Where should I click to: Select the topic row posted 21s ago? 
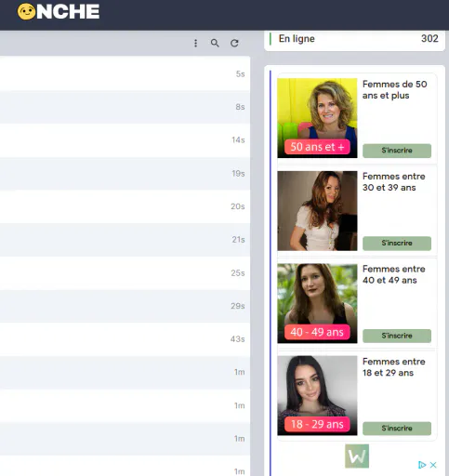tap(125, 240)
